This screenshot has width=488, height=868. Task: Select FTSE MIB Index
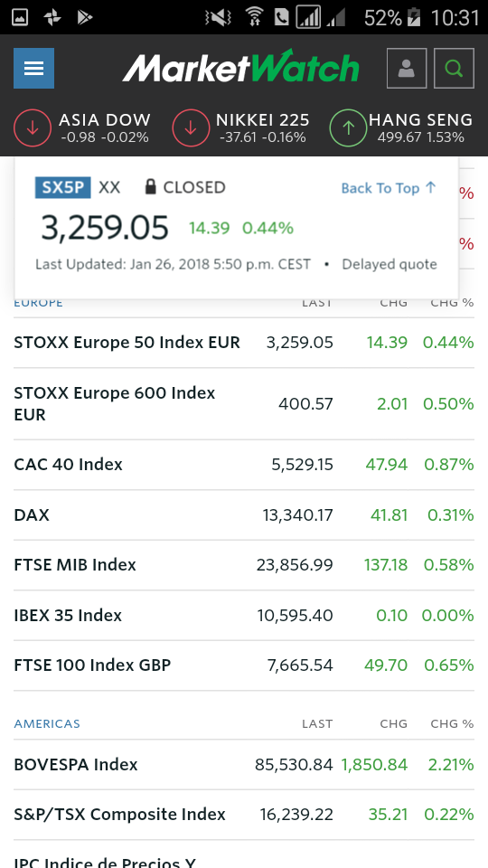pyautogui.click(x=244, y=565)
